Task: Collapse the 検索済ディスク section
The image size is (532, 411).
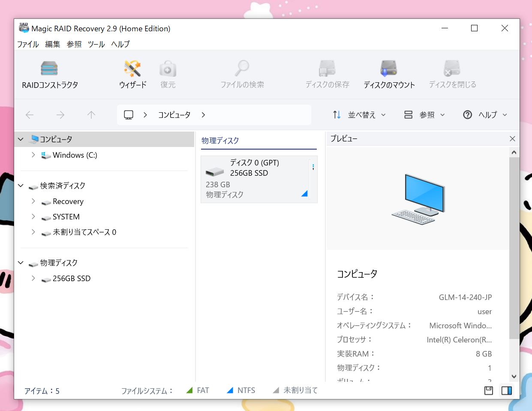Action: point(21,186)
